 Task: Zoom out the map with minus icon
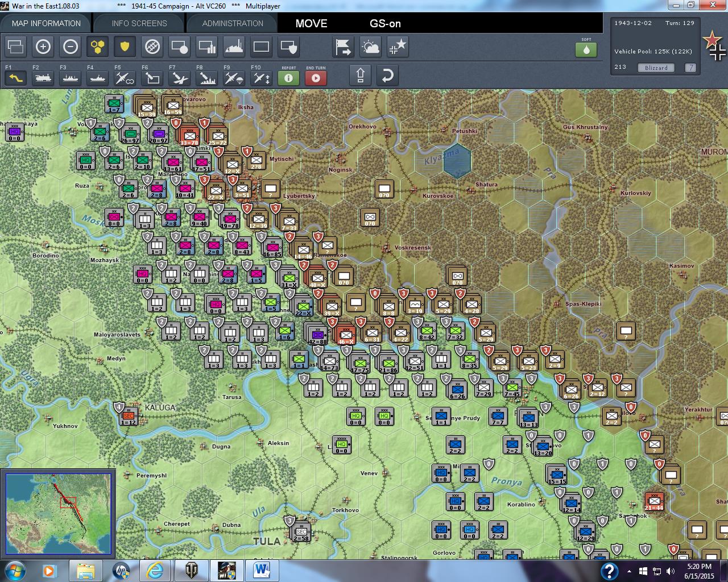[x=70, y=47]
